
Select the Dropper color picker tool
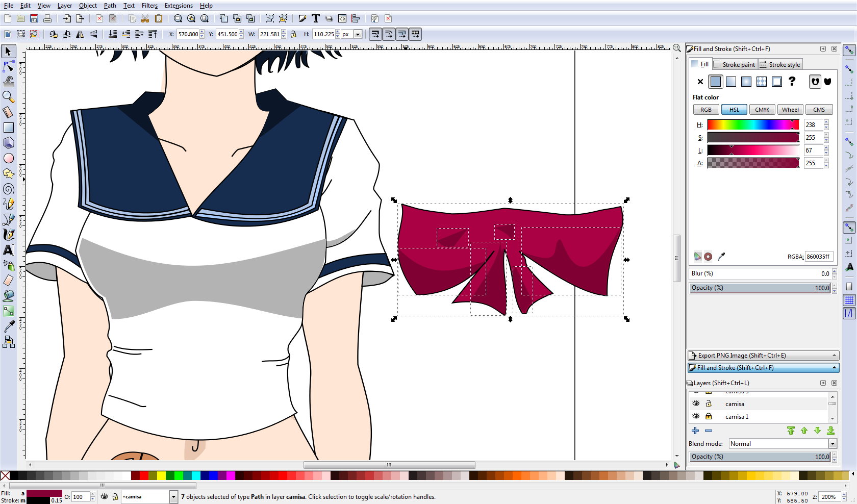point(9,326)
